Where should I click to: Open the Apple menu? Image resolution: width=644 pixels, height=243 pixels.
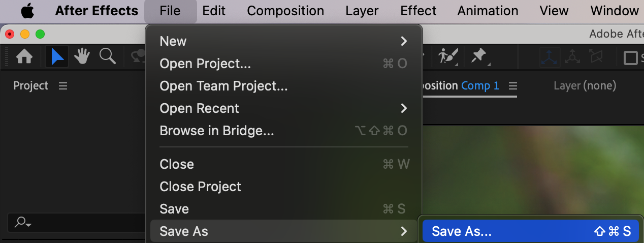pos(27,11)
